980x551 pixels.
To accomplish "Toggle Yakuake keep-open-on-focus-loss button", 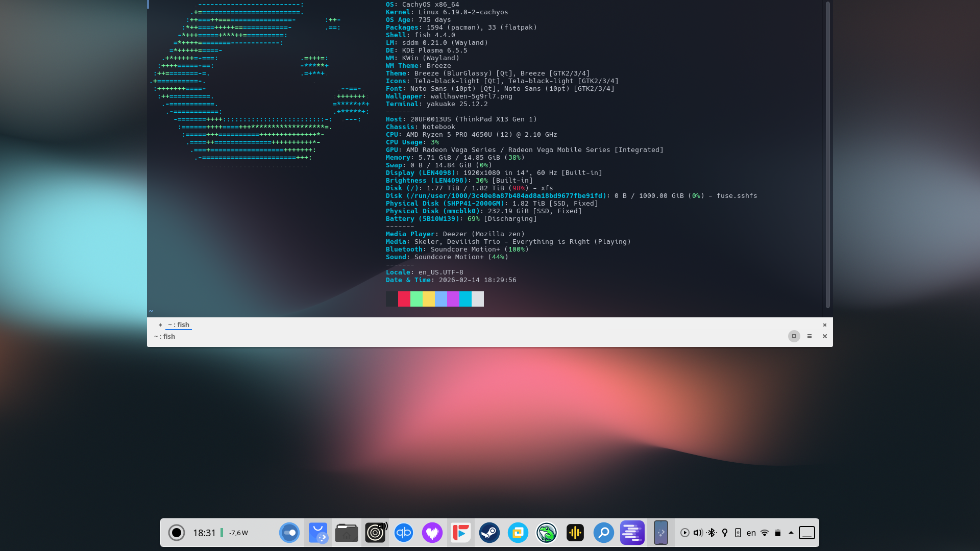I will click(x=794, y=336).
